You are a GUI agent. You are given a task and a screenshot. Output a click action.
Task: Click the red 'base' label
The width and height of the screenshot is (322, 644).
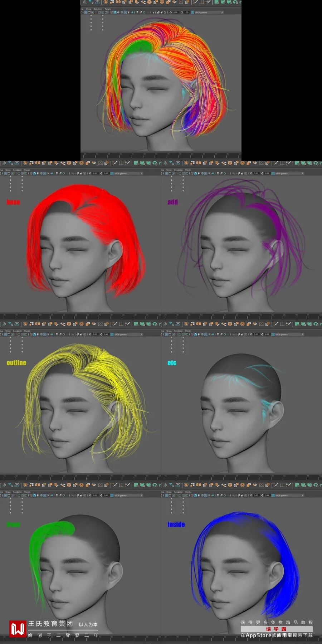13,202
